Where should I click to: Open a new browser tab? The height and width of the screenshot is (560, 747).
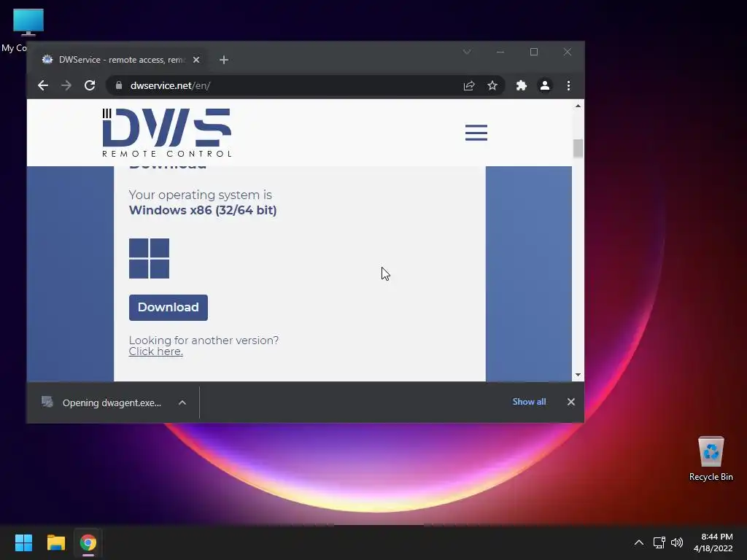point(224,60)
